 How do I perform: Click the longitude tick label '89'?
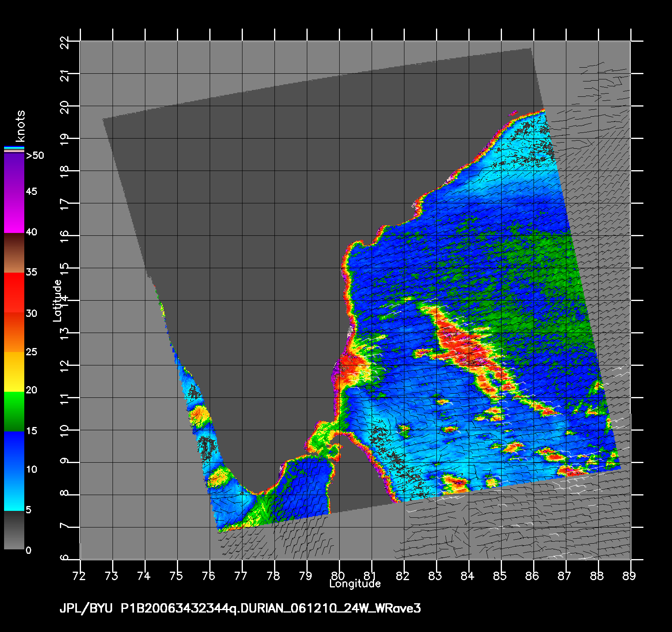(x=629, y=576)
